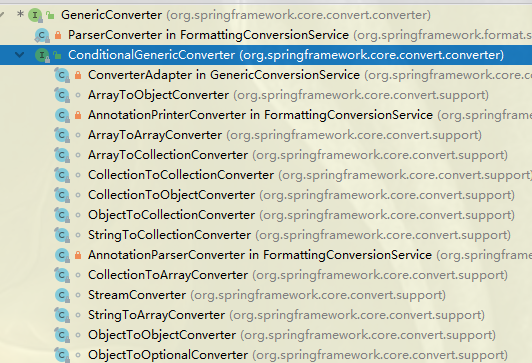Image resolution: width=532 pixels, height=363 pixels.
Task: Click the GenericConverter interface icon
Action: click(35, 15)
